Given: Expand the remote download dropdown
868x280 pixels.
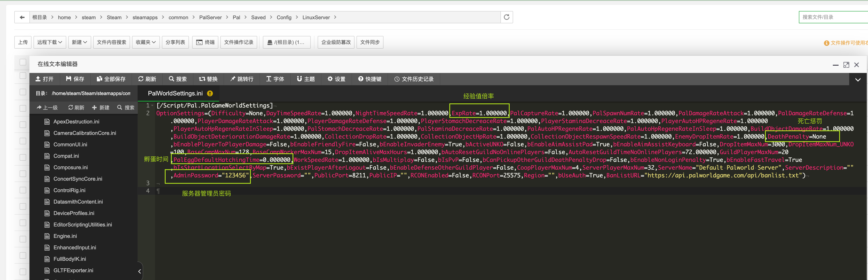Looking at the screenshot, I should coord(49,42).
